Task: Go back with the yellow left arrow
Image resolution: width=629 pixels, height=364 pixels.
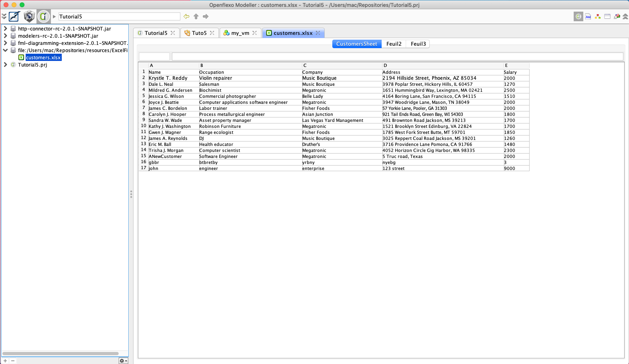Action: click(x=186, y=16)
